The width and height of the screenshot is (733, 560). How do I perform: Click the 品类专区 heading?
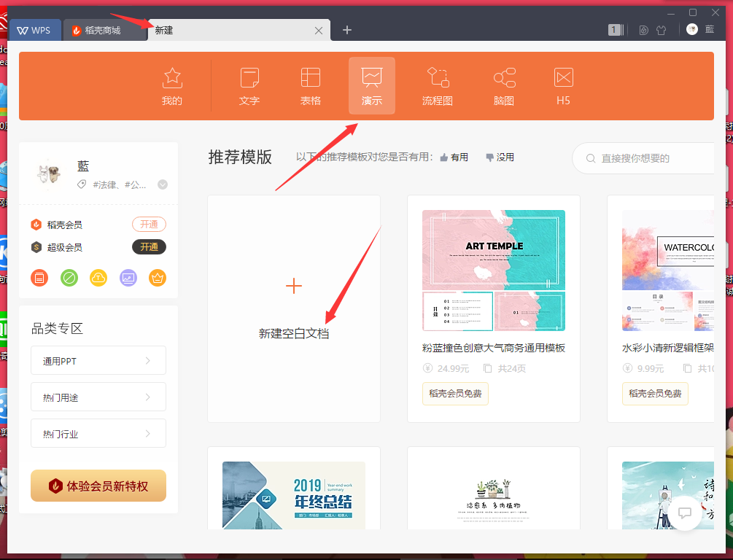[x=57, y=329]
